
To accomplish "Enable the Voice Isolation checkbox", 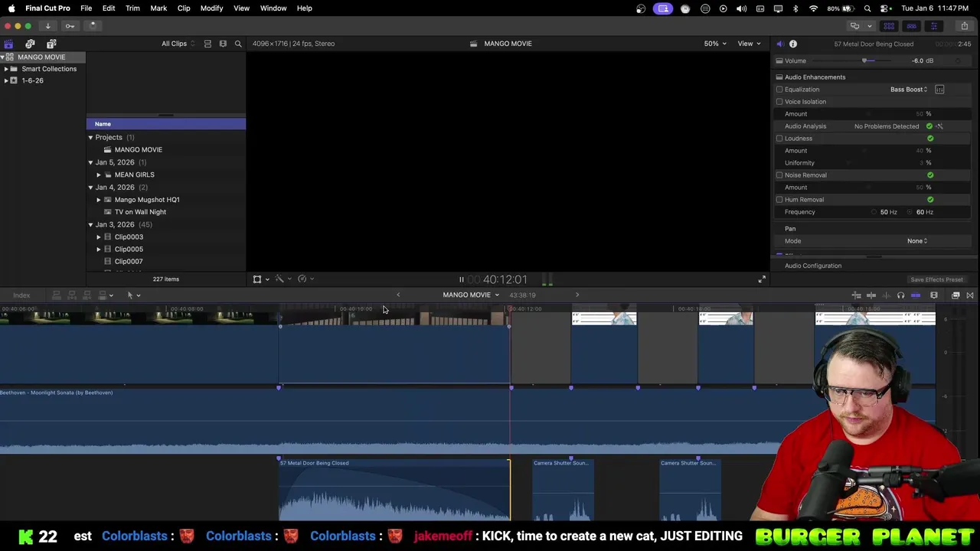I will click(x=779, y=102).
